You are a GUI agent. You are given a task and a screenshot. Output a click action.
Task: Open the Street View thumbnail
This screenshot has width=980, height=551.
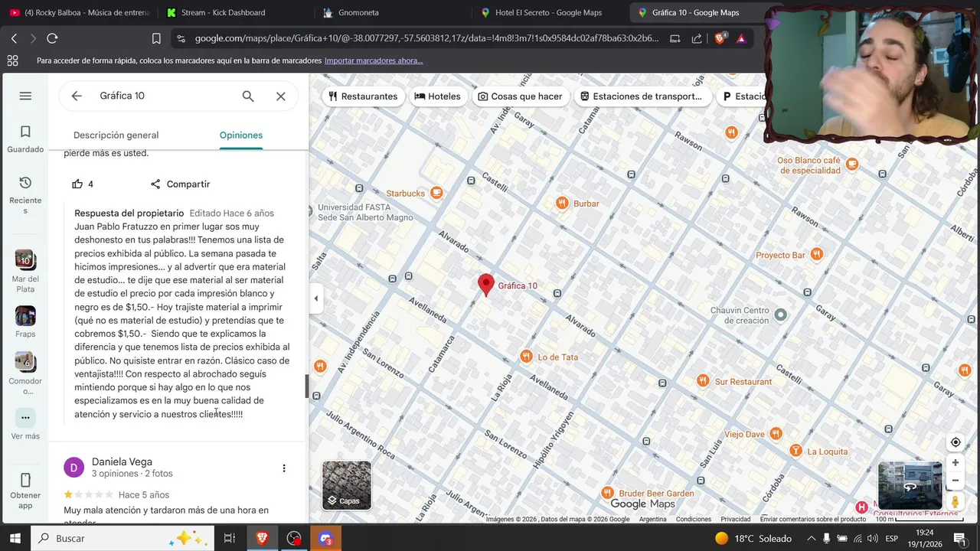pyautogui.click(x=910, y=485)
